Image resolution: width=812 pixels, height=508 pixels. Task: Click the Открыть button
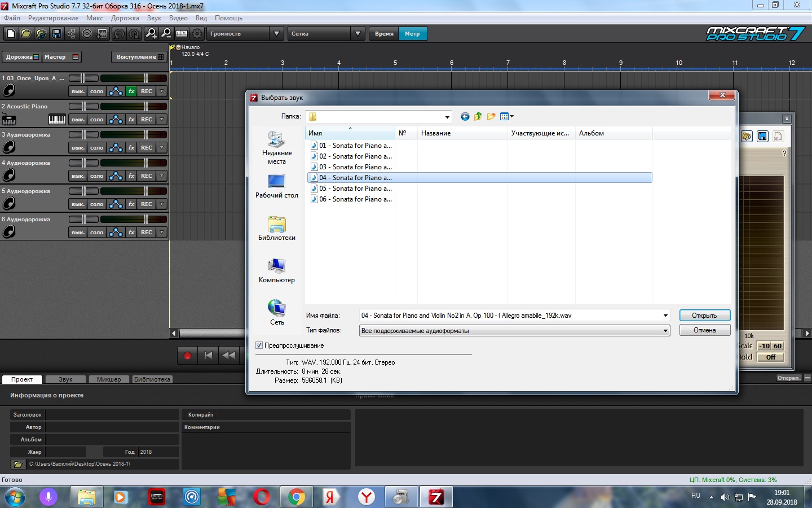[x=704, y=316]
